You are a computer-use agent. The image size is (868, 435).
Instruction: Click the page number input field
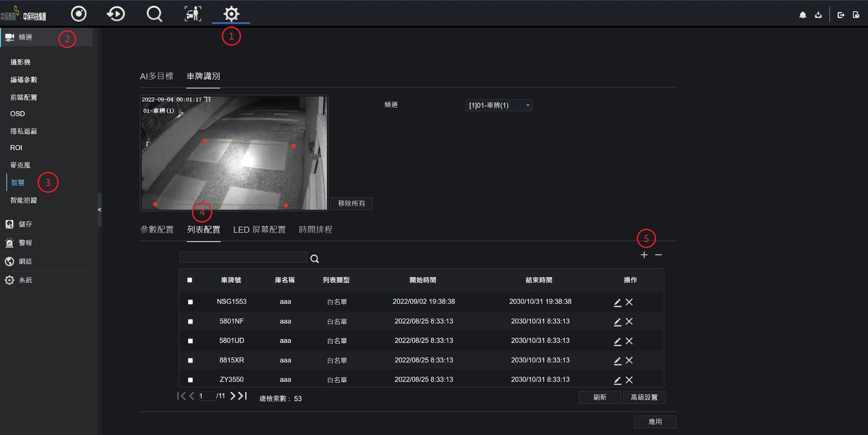point(207,396)
